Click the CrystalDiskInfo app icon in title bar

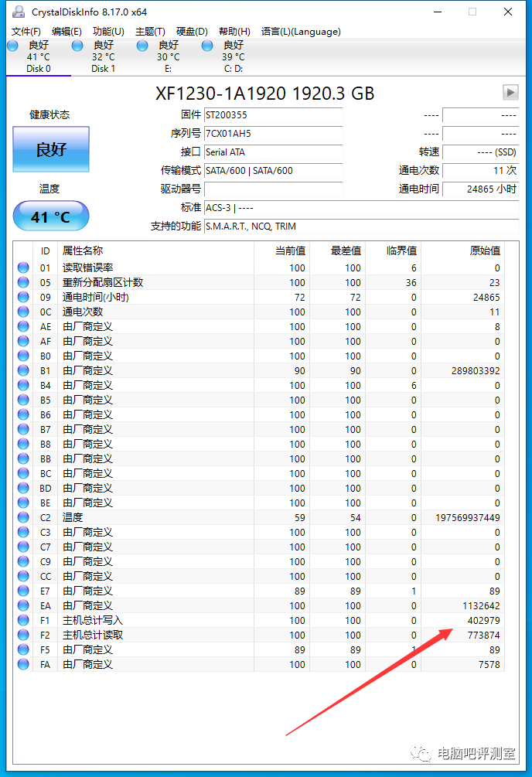pos(19,12)
